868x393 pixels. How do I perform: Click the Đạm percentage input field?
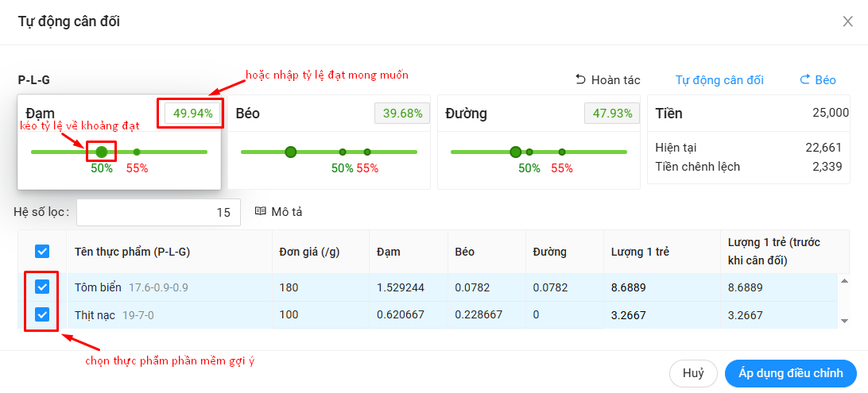pos(193,114)
